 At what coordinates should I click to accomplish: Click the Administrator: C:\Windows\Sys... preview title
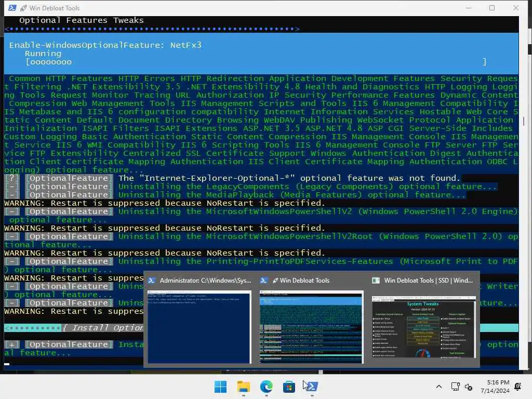click(205, 281)
